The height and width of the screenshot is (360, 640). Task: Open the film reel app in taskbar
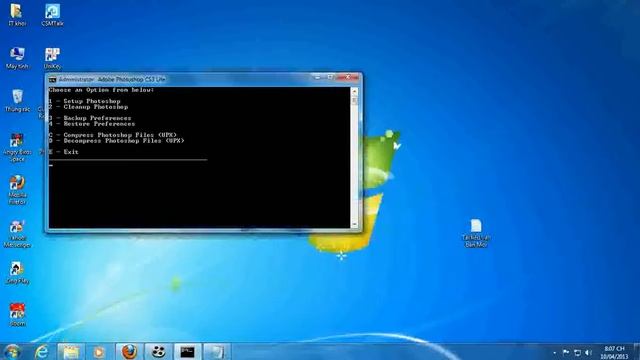pos(158,352)
